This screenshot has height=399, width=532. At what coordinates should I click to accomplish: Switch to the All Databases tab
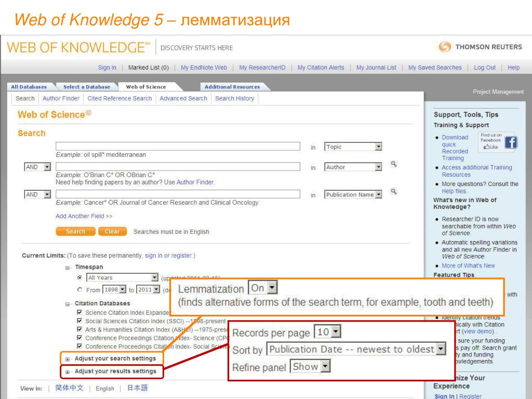pyautogui.click(x=29, y=87)
